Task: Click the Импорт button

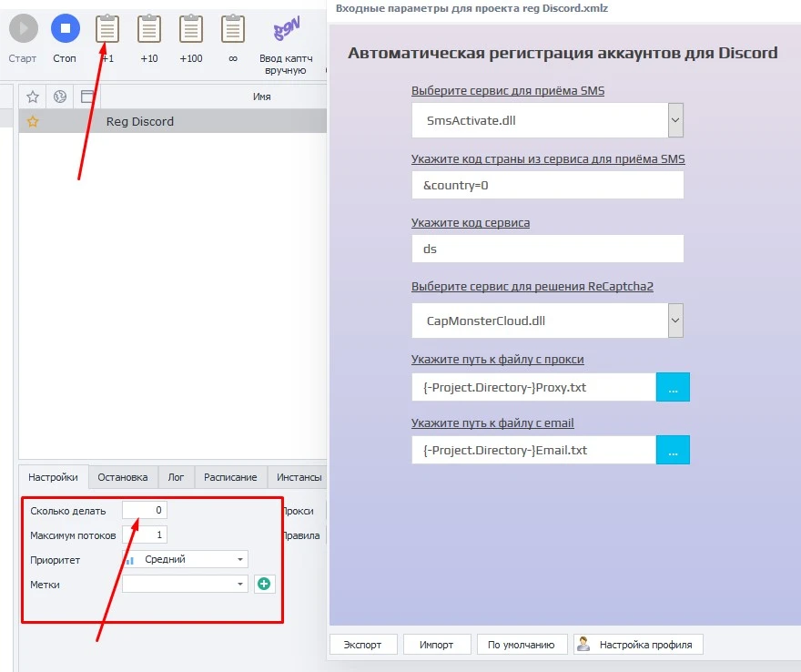Action: point(436,645)
